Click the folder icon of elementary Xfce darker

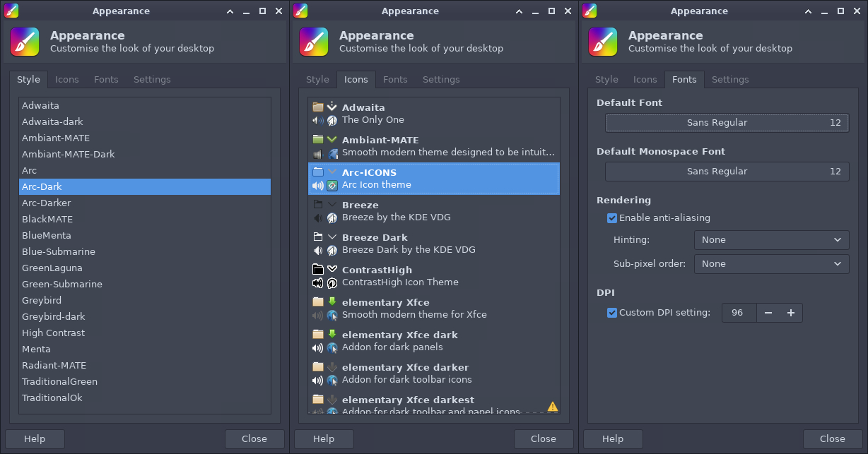(318, 367)
